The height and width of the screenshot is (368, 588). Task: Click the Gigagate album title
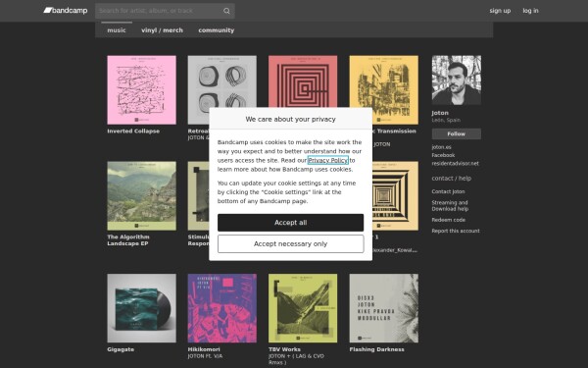[121, 349]
